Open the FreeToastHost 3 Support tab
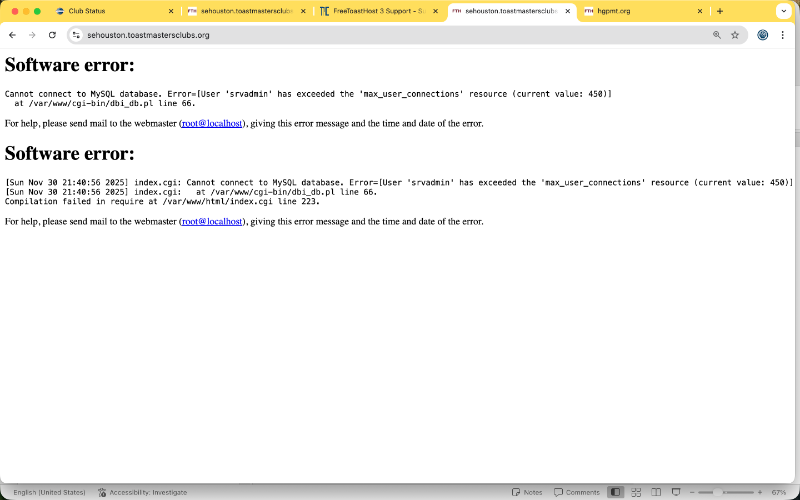This screenshot has width=800, height=500. (372, 11)
